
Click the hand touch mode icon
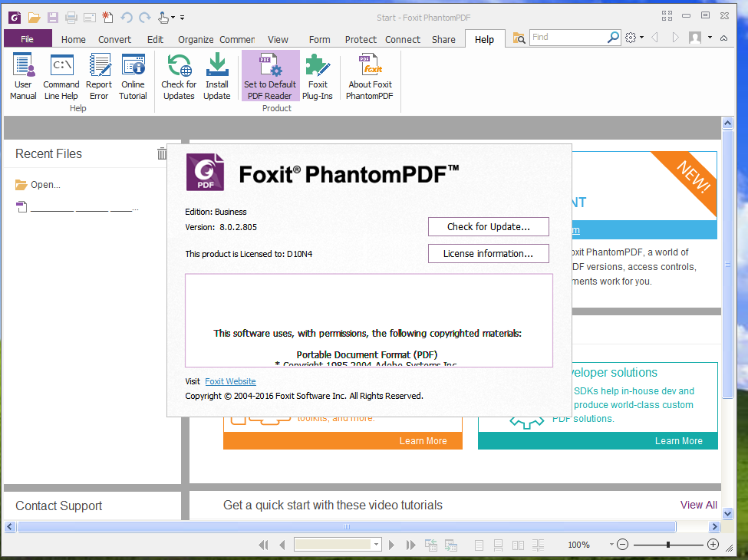pyautogui.click(x=163, y=18)
